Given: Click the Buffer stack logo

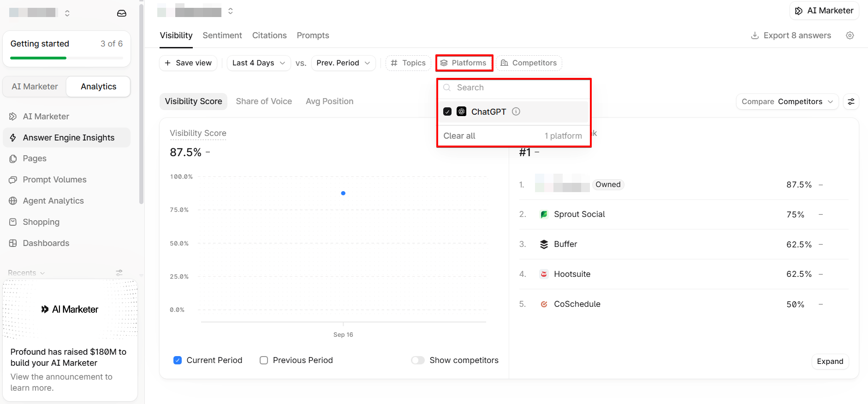Looking at the screenshot, I should 544,244.
